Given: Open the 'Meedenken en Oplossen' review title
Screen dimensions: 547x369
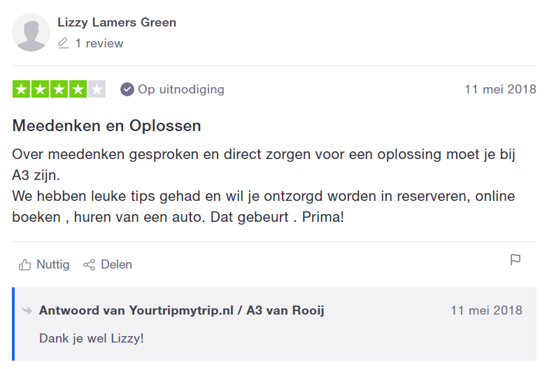Looking at the screenshot, I should [x=107, y=126].
